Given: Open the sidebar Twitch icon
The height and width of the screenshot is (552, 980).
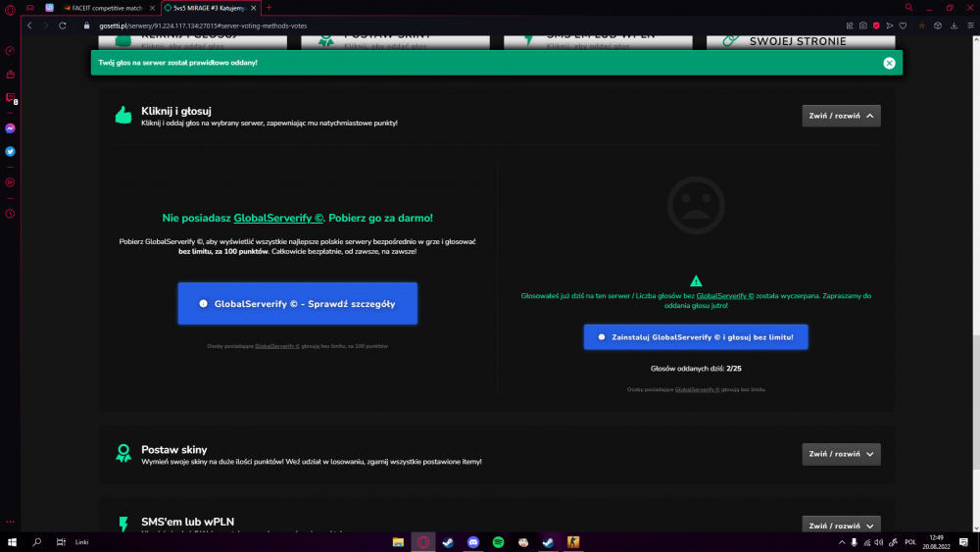Looking at the screenshot, I should point(10,97).
